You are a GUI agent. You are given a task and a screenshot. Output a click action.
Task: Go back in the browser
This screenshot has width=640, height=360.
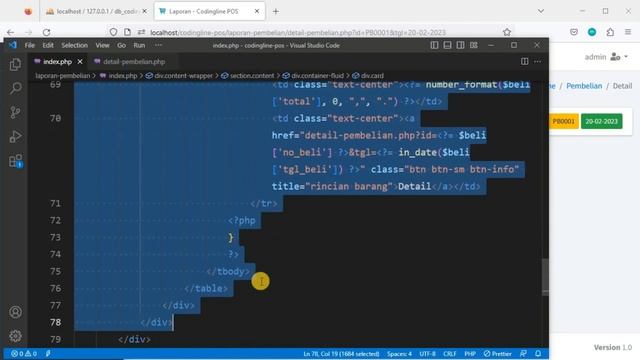pyautogui.click(x=11, y=32)
